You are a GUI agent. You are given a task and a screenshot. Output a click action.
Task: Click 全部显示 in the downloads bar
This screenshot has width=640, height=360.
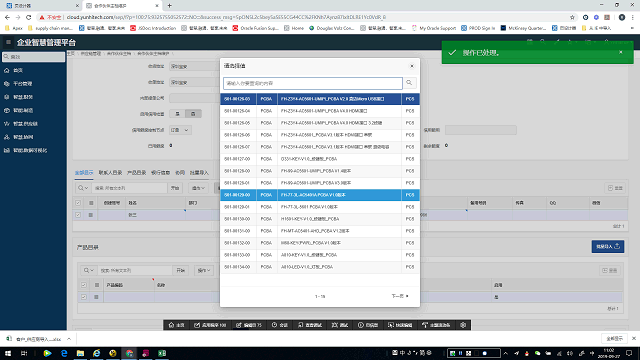tap(614, 338)
